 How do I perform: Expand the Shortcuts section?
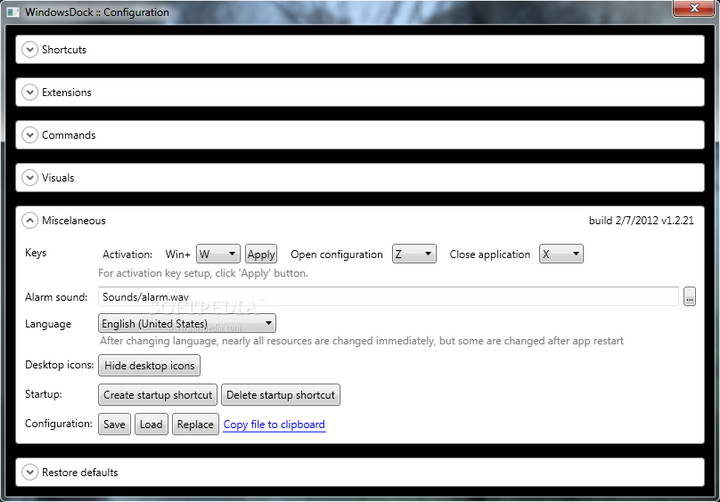[30, 50]
